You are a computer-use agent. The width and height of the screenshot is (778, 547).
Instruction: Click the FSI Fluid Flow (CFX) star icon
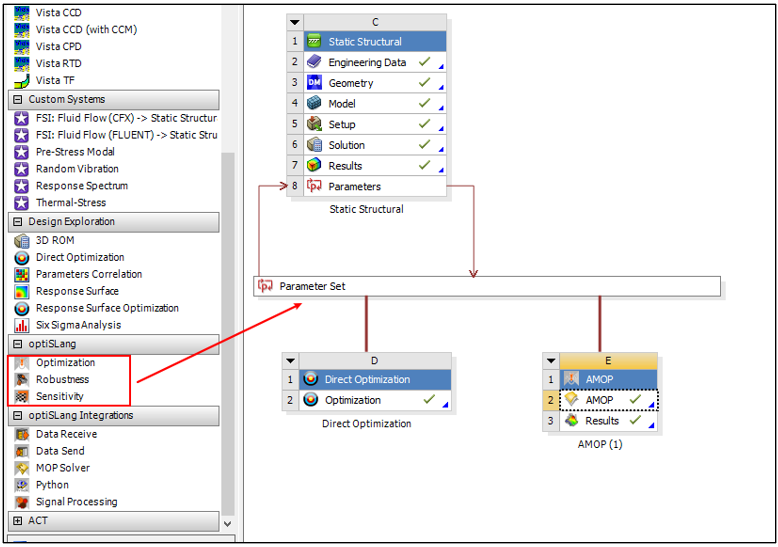point(21,118)
